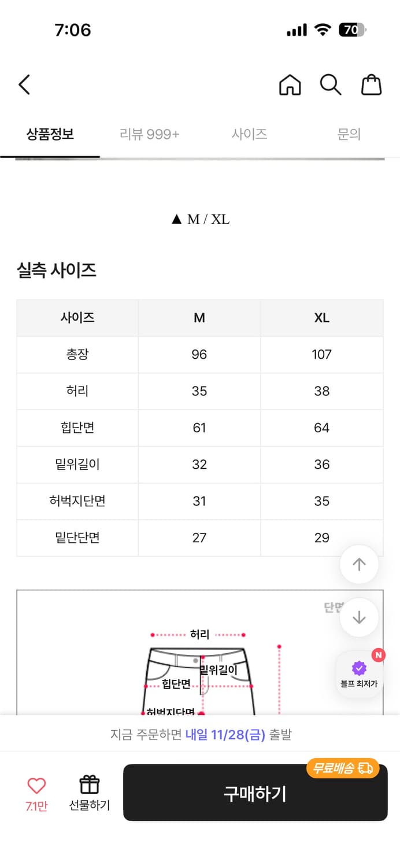Tap the down arrow floating button
The height and width of the screenshot is (868, 400).
point(359,617)
